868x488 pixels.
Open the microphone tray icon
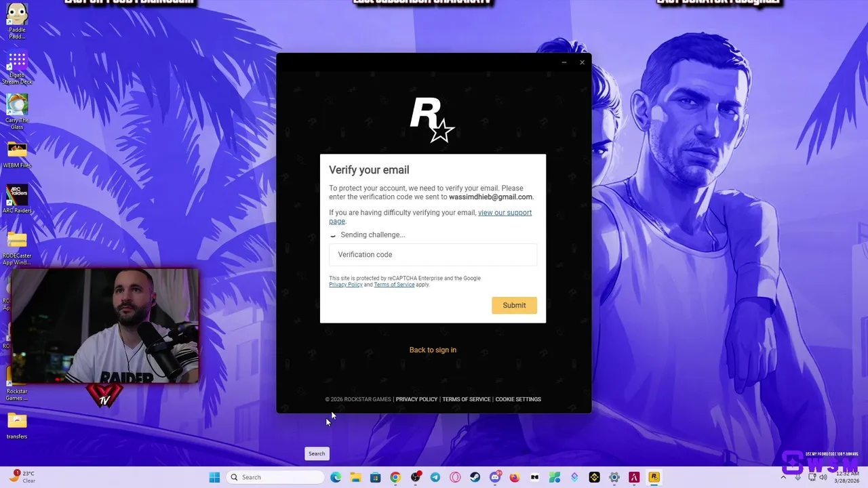[x=797, y=477]
